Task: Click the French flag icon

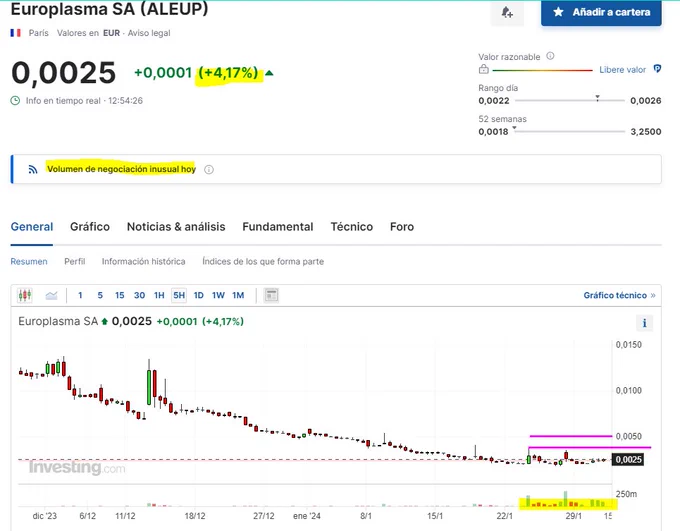Action: (16, 33)
